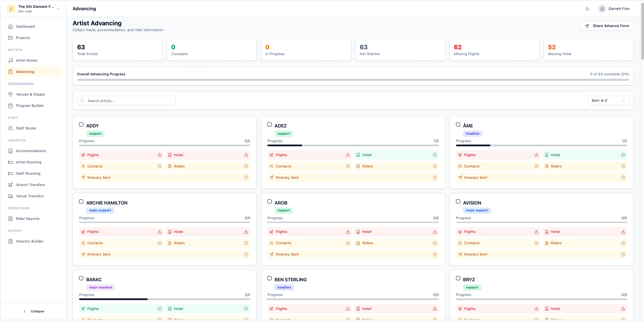The height and width of the screenshot is (322, 644).
Task: Click the Share Advance Form button
Action: tap(607, 26)
